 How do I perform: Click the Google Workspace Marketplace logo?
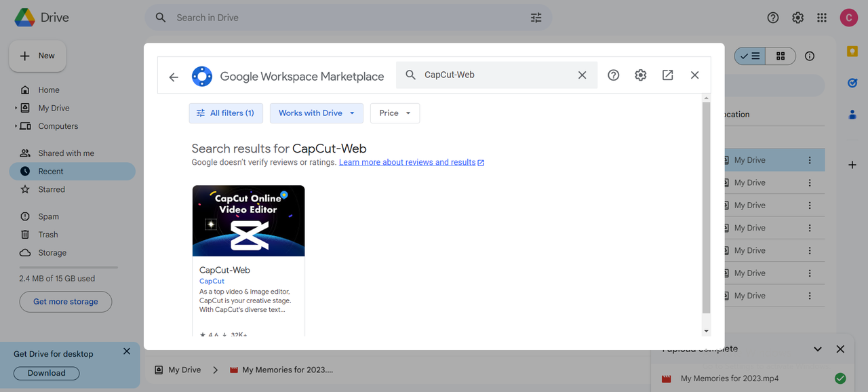click(x=202, y=77)
